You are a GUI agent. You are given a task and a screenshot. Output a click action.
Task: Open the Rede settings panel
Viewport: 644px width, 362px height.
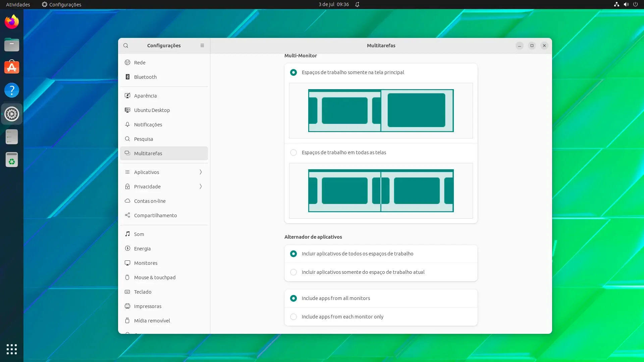(x=164, y=62)
